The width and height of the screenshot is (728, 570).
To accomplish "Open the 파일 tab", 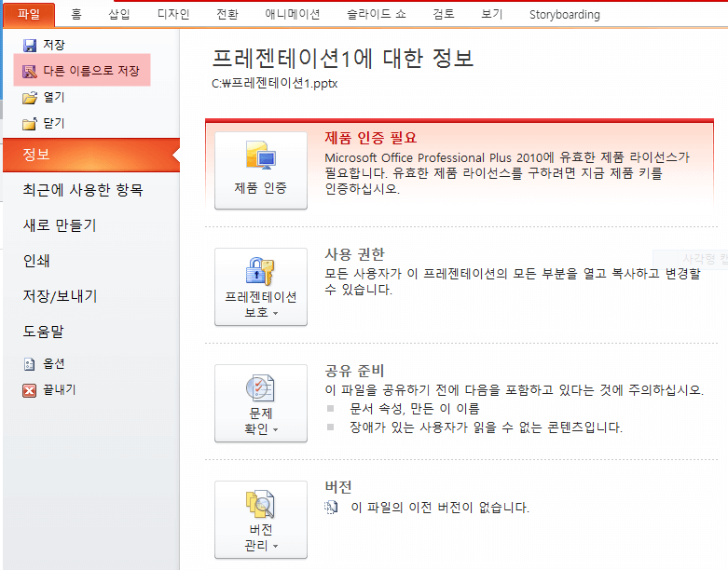I will tap(29, 14).
